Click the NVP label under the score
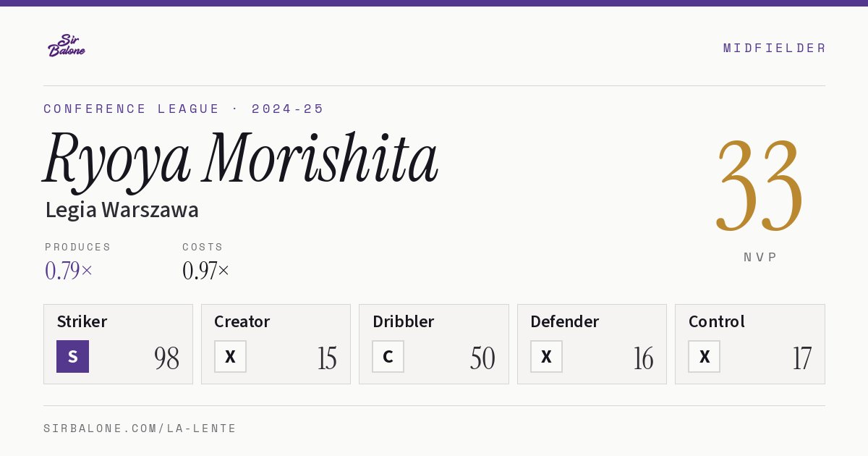This screenshot has width=868, height=456. coord(760,257)
